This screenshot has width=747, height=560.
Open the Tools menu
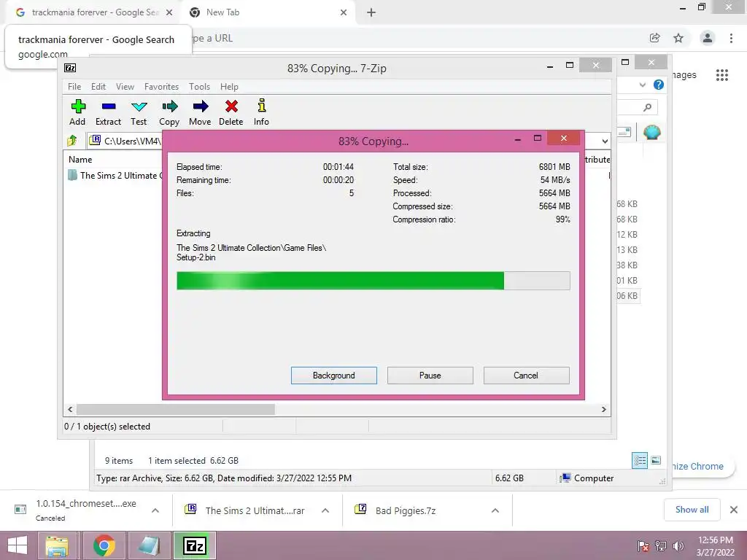pyautogui.click(x=199, y=87)
